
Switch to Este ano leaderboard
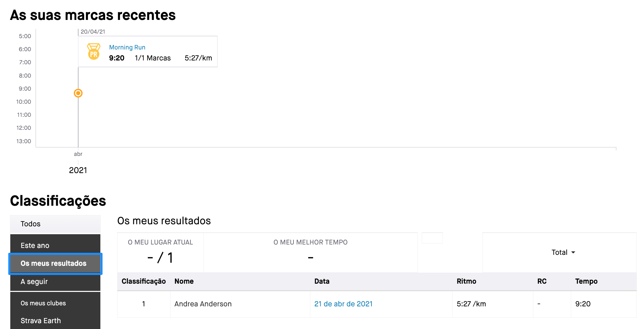click(55, 245)
